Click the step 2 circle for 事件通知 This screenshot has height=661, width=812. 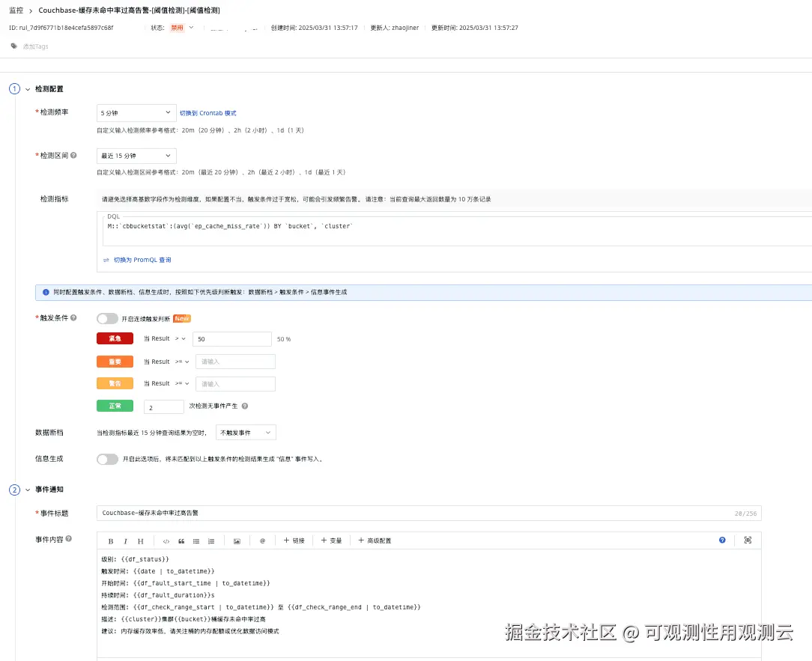click(14, 490)
